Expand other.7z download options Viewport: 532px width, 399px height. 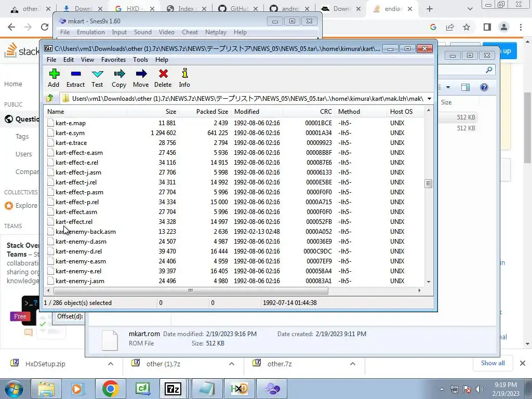[x=353, y=364]
